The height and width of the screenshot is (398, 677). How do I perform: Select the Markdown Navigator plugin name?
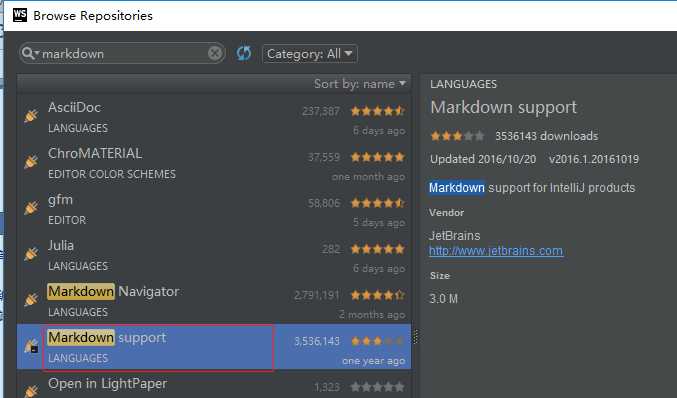point(113,291)
